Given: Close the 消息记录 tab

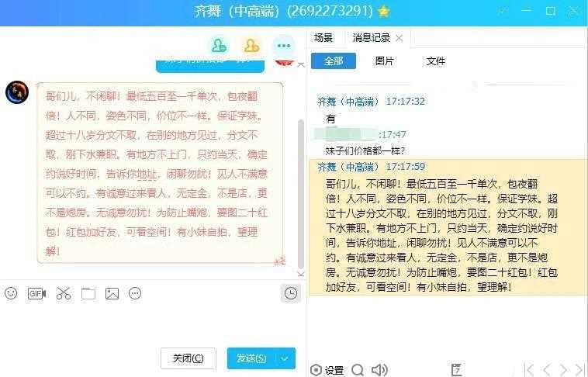Looking at the screenshot, I should coord(399,38).
